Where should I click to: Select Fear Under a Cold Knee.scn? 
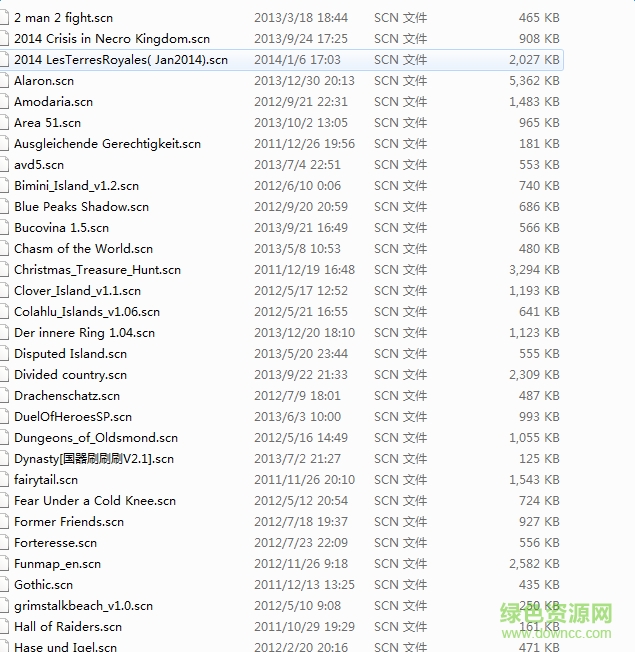(94, 501)
